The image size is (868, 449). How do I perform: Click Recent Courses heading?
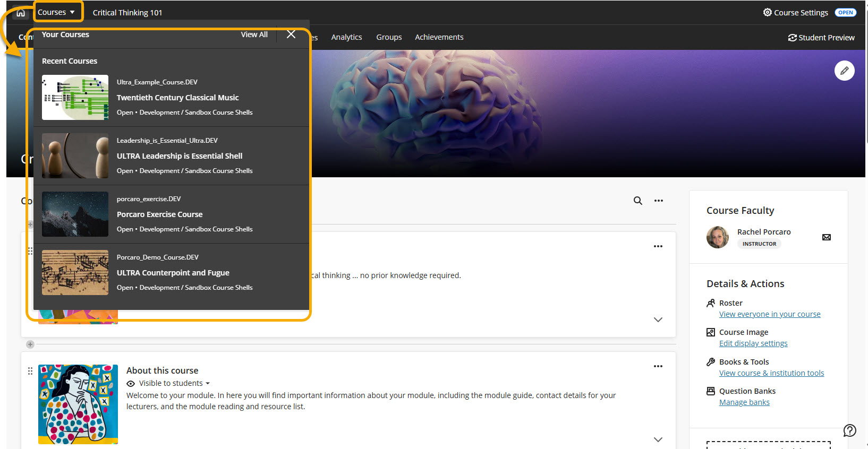[x=70, y=61]
